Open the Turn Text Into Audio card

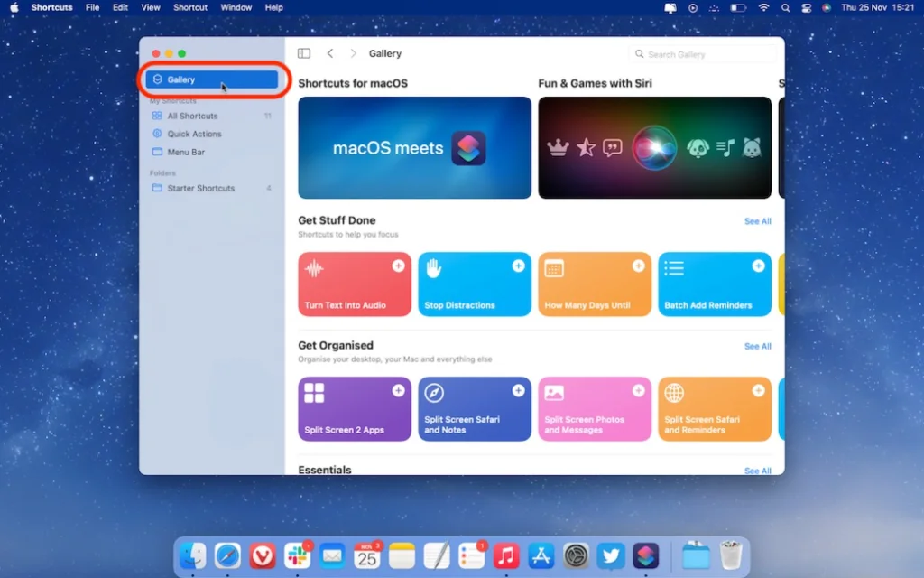(354, 284)
